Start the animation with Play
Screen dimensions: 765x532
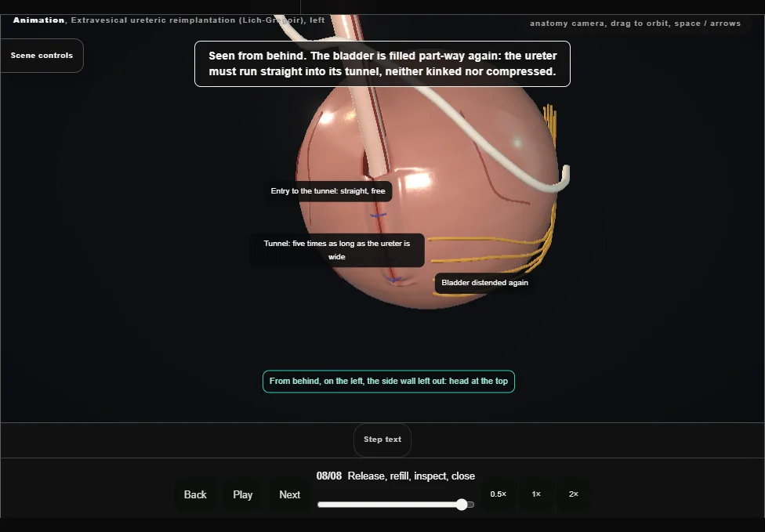242,494
